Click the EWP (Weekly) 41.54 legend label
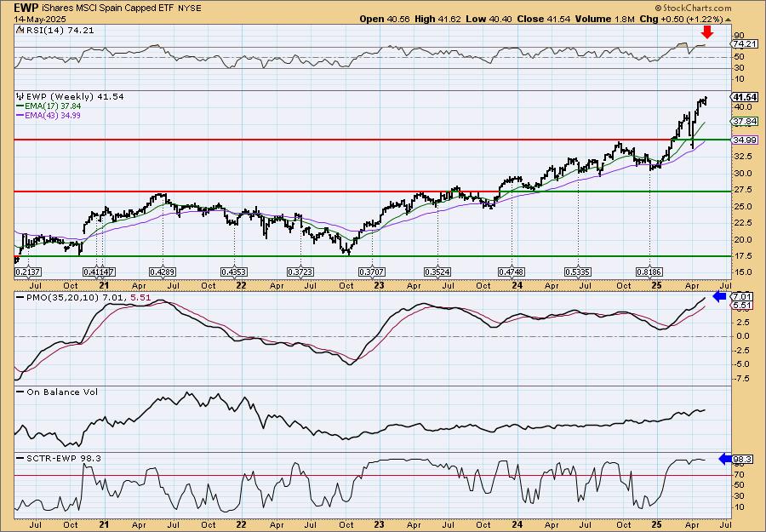The width and height of the screenshot is (766, 532). pyautogui.click(x=74, y=96)
